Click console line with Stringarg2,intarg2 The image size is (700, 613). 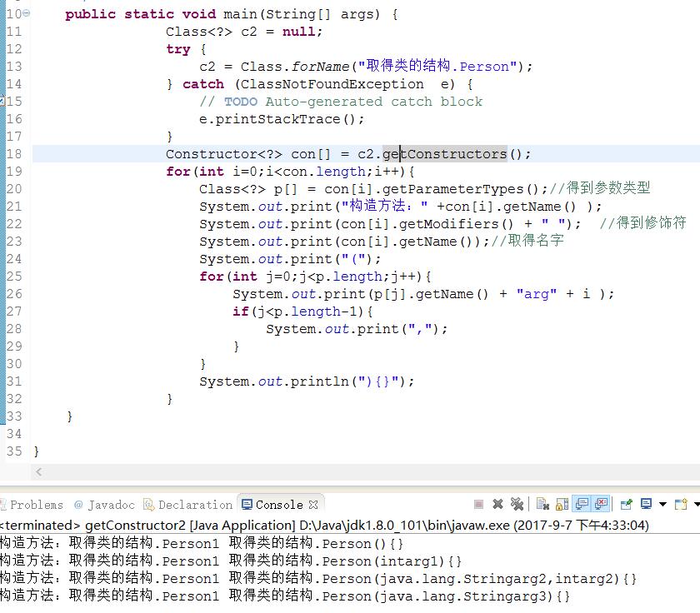tap(317, 579)
